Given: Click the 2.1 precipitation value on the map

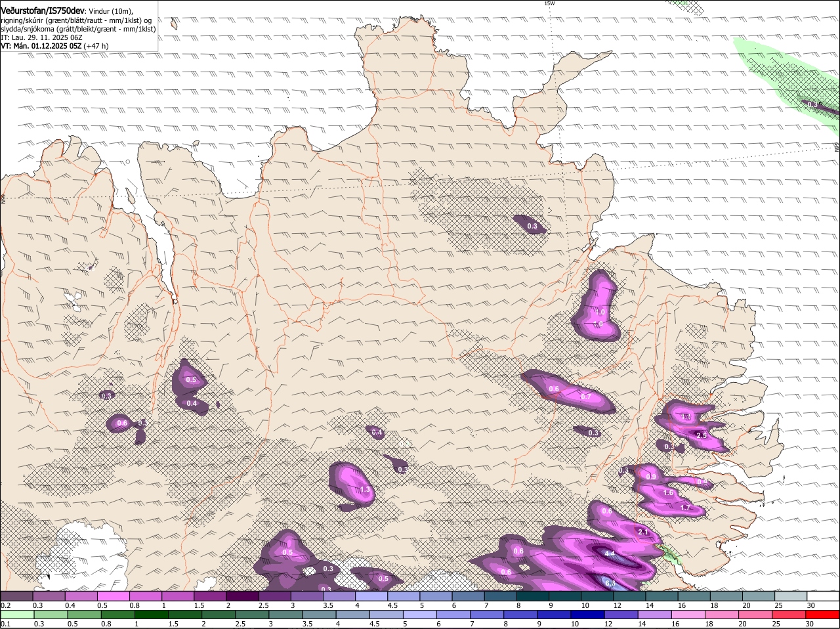Looking at the screenshot, I should [643, 532].
